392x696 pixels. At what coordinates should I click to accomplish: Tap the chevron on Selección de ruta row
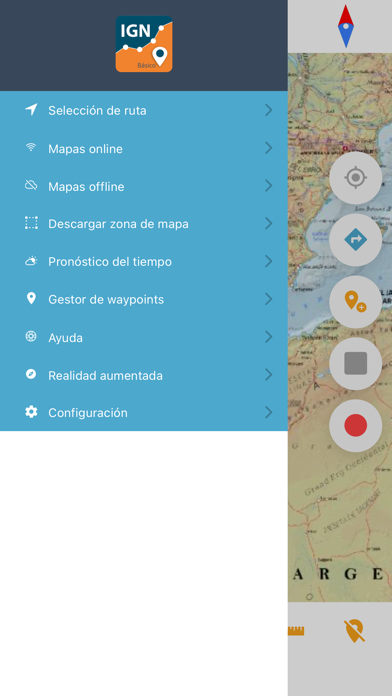click(269, 110)
